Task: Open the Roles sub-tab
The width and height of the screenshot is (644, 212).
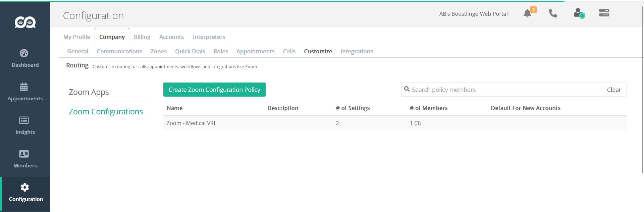Action: point(221,51)
